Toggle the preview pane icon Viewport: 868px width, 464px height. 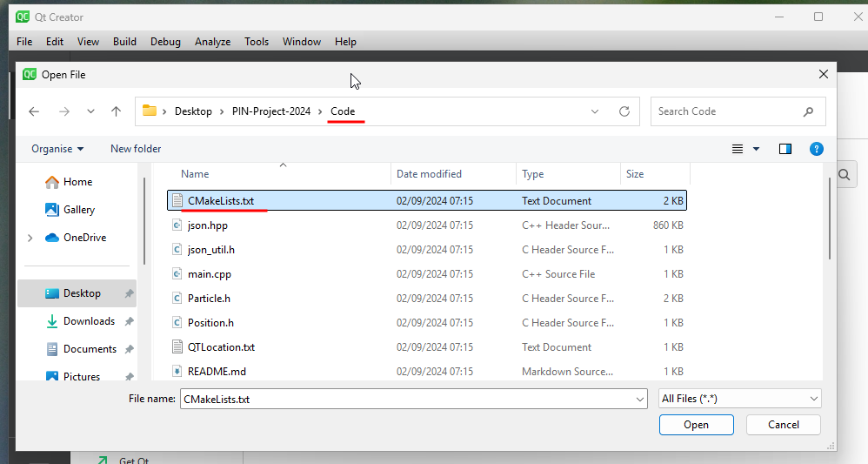(785, 149)
